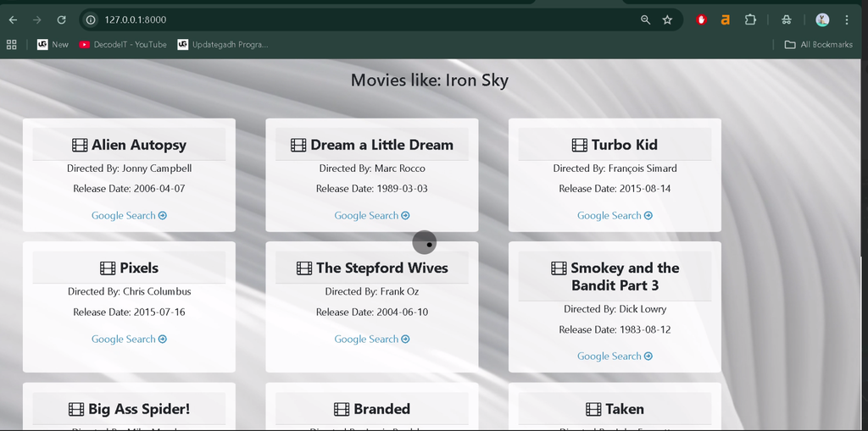Click the film icon beside The Stepford Wives
This screenshot has width=868, height=431.
tap(304, 268)
